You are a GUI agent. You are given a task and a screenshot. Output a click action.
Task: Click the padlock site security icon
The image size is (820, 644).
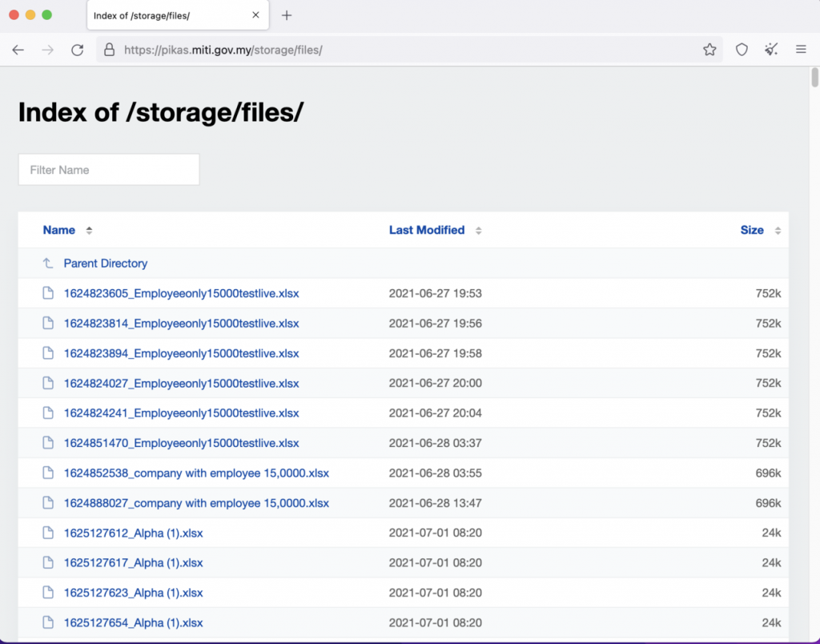pos(109,50)
